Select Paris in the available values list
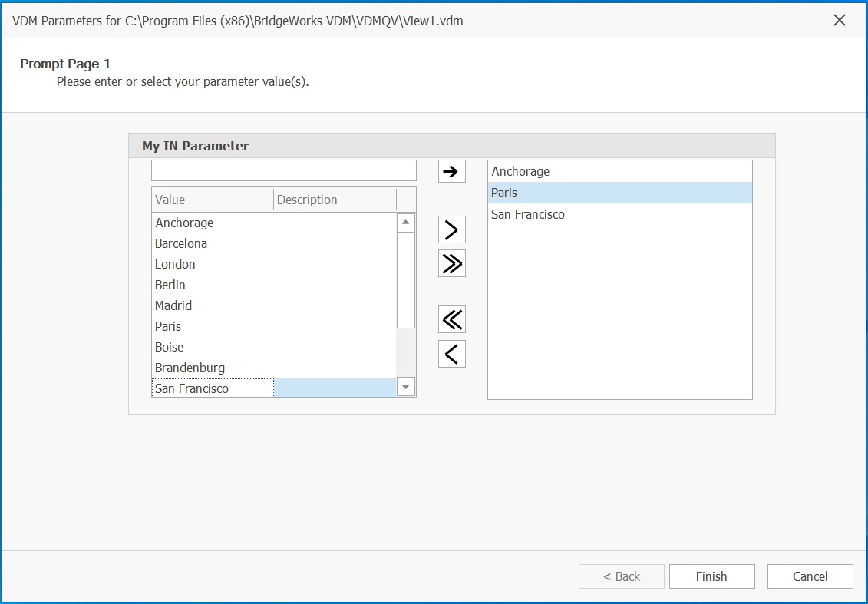The width and height of the screenshot is (868, 604). pos(274,327)
